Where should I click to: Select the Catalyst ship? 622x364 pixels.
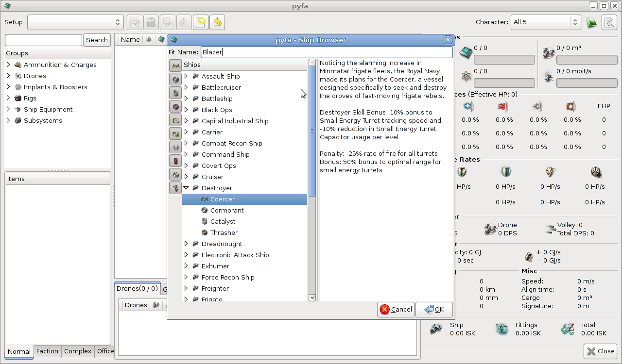[223, 221]
